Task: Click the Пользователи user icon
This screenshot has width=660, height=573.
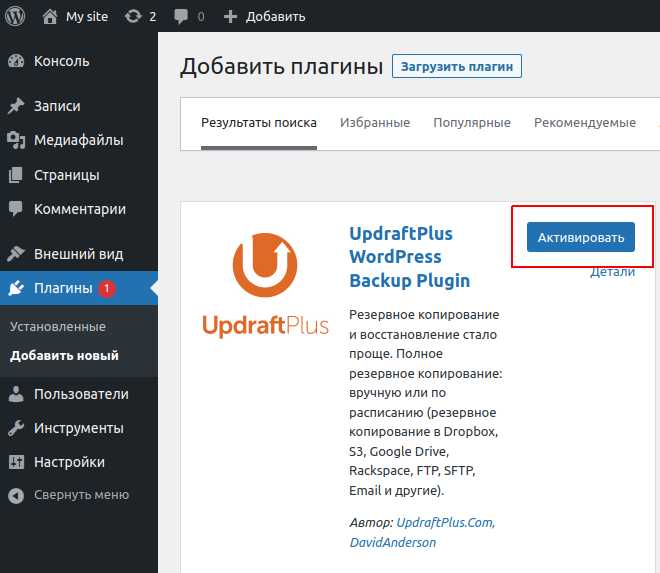Action: pyautogui.click(x=16, y=394)
